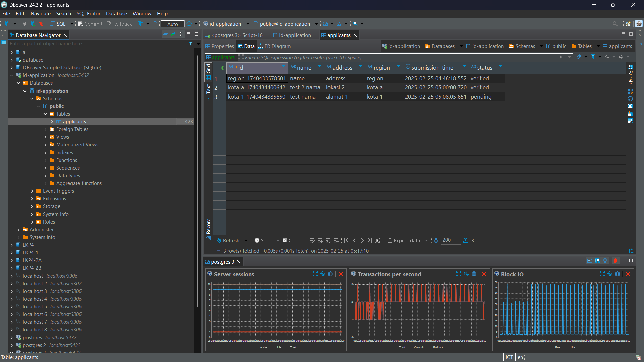The height and width of the screenshot is (362, 644).
Task: Click the result panel settings gear
Action: pyautogui.click(x=436, y=240)
